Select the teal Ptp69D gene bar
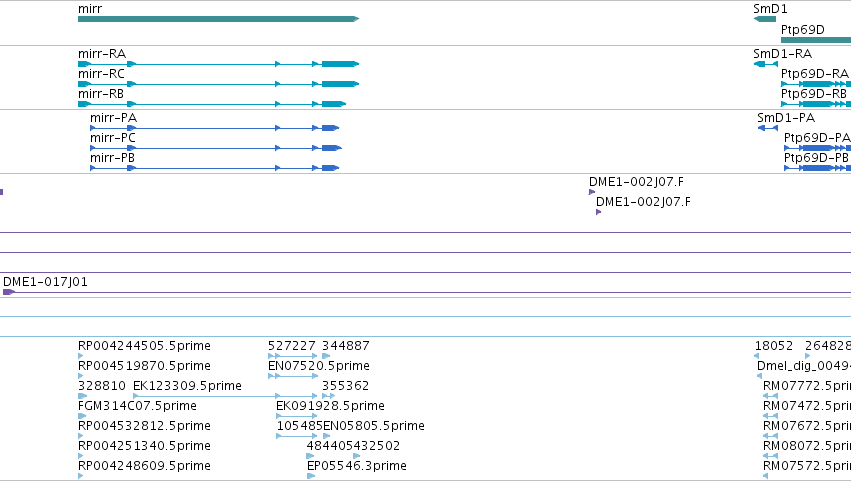 pos(816,40)
